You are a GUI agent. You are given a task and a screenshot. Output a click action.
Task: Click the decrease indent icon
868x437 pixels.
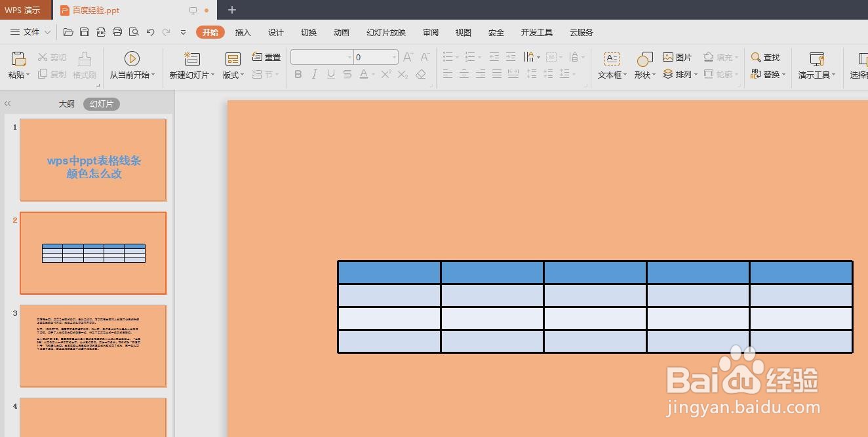pyautogui.click(x=494, y=58)
